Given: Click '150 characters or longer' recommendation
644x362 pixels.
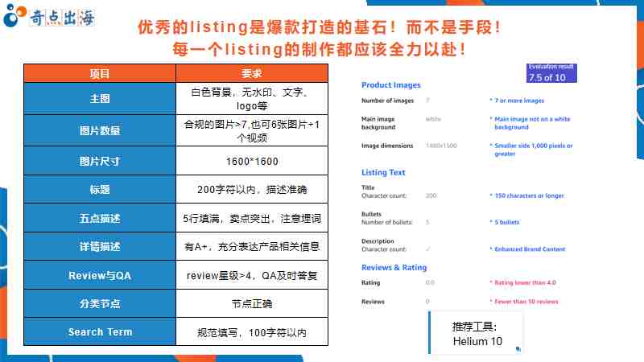Looking at the screenshot, I should coord(529,195).
